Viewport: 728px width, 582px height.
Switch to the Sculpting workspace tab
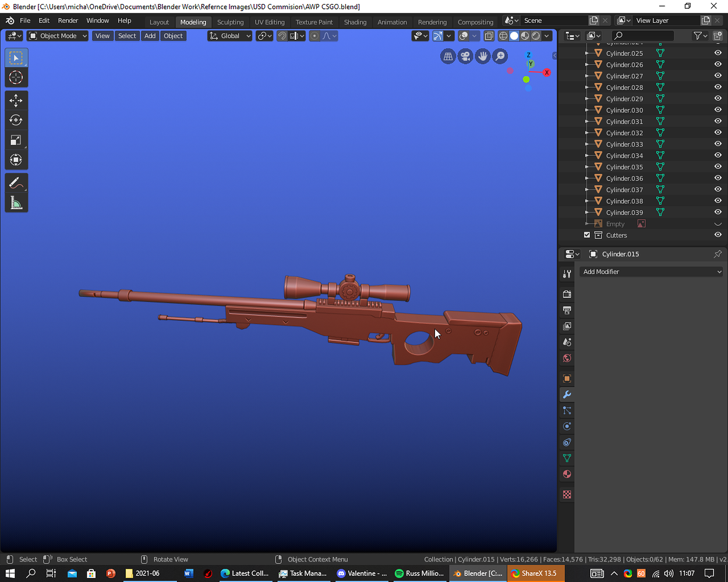230,22
